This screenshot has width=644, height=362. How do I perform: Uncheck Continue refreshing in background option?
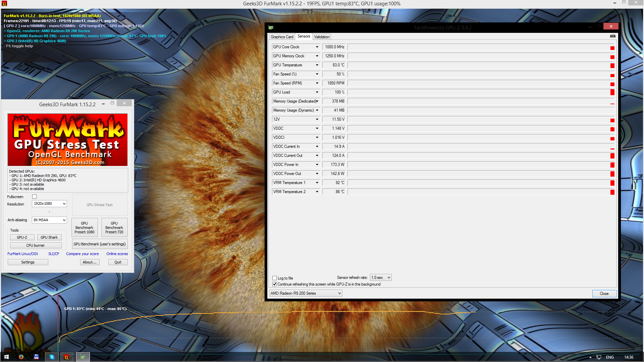275,284
